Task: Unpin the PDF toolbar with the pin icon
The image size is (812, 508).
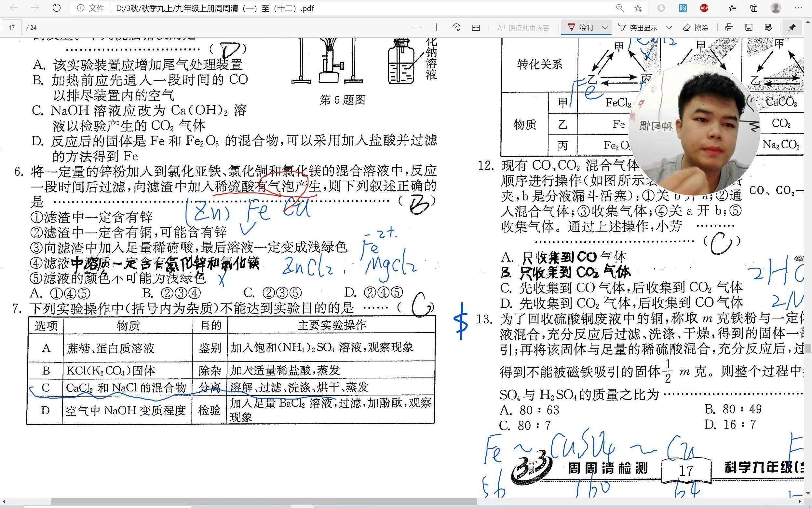Action: point(792,28)
